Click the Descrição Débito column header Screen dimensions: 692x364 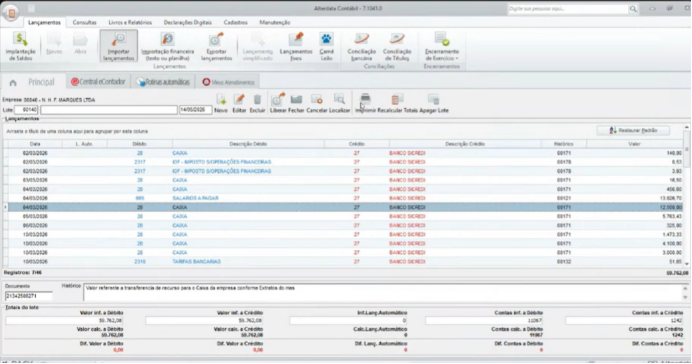pyautogui.click(x=248, y=144)
